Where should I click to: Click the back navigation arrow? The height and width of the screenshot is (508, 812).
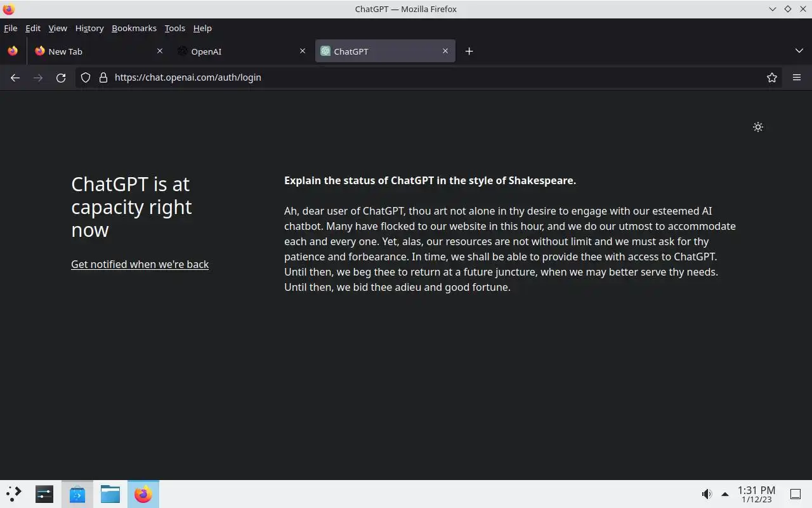(x=15, y=77)
